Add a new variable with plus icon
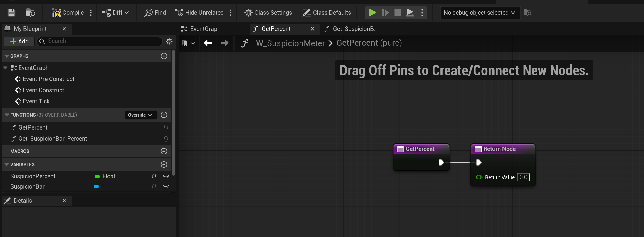The image size is (644, 237). [164, 164]
